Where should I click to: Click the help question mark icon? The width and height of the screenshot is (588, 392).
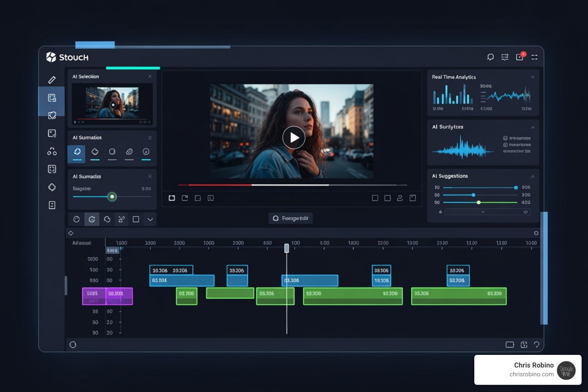click(537, 345)
